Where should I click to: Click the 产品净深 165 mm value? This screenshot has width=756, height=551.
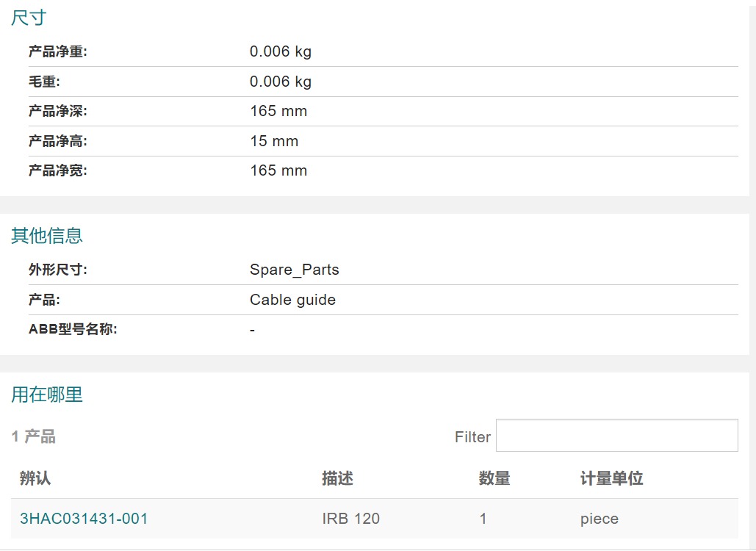click(x=278, y=111)
